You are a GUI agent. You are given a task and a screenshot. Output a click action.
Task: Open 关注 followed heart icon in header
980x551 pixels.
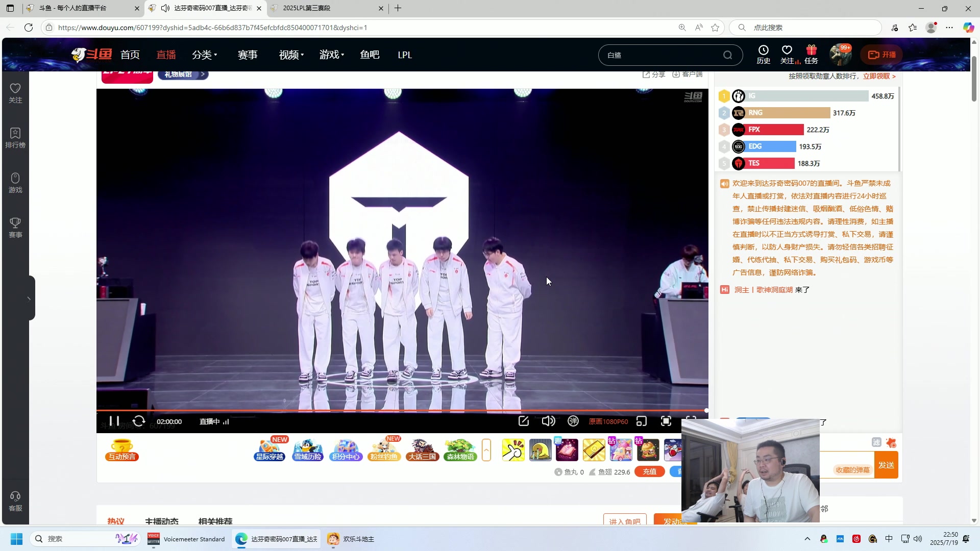[x=788, y=55]
